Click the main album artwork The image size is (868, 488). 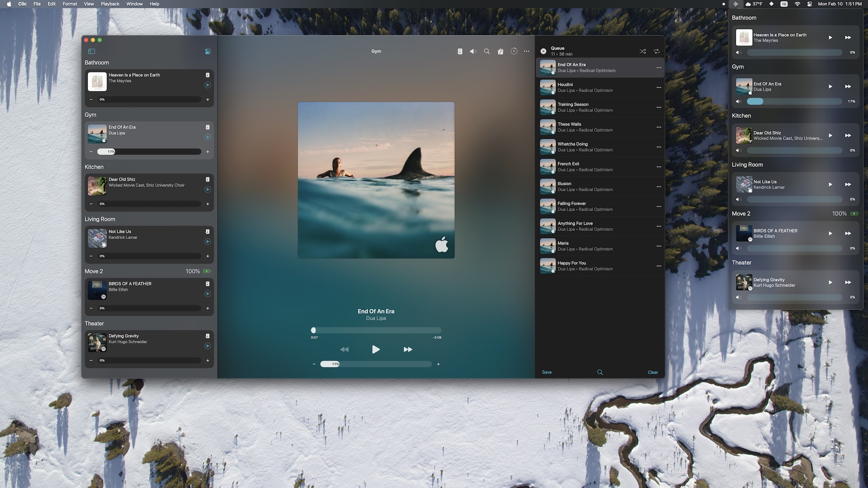[x=376, y=180]
